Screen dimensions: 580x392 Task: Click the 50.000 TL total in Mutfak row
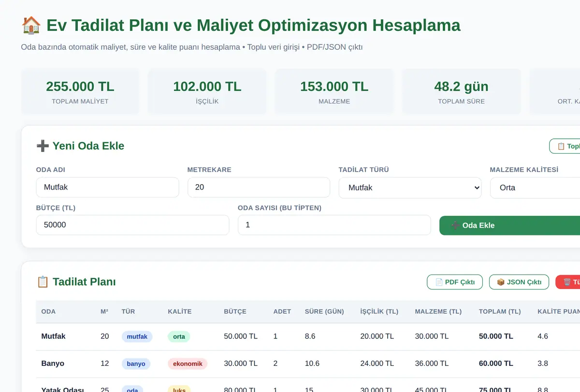coord(496,336)
